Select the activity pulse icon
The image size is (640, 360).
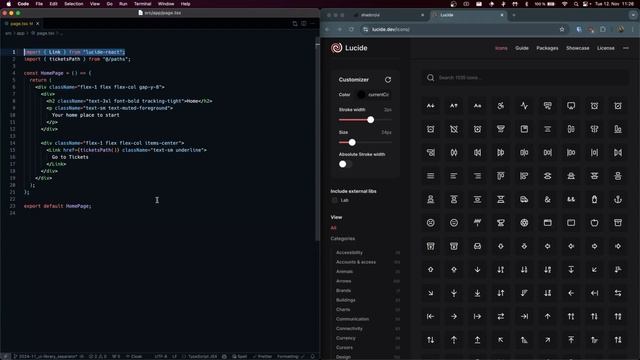(x=524, y=106)
